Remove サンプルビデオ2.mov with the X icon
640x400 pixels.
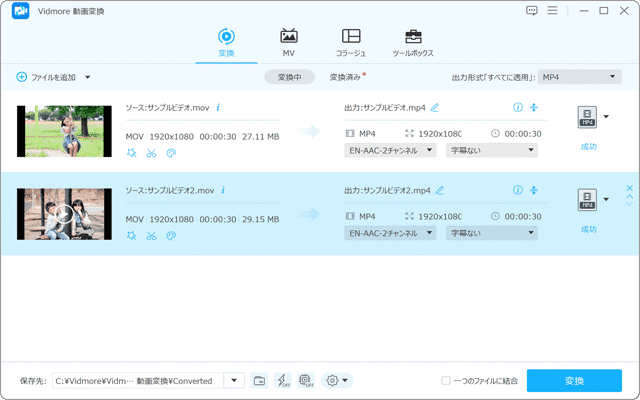click(629, 188)
